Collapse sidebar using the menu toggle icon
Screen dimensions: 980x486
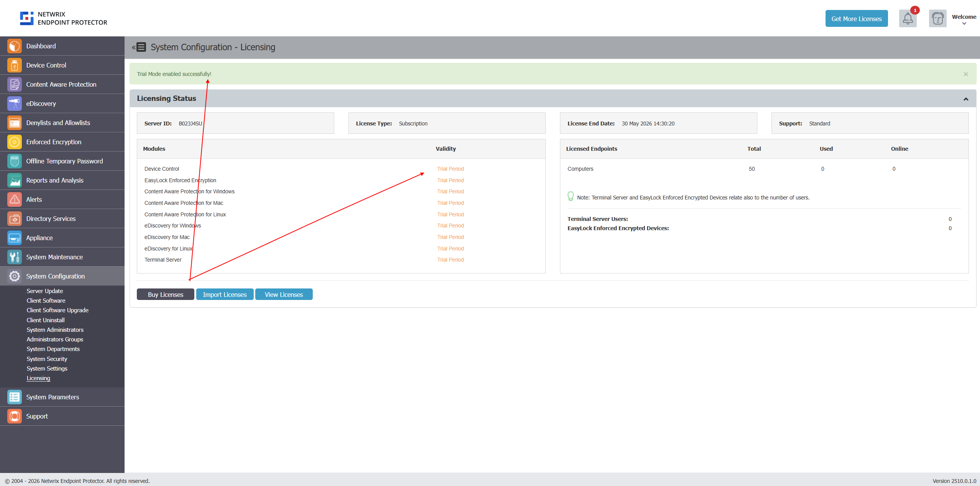pos(139,47)
